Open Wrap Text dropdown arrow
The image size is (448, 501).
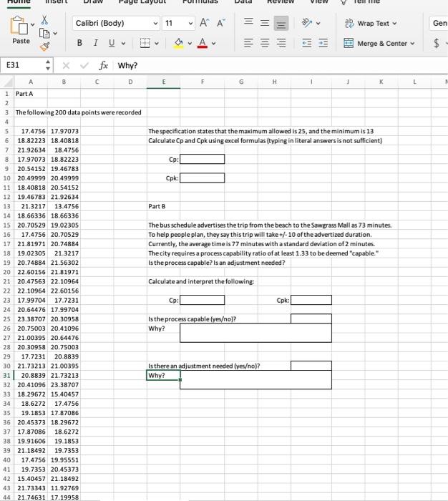point(394,24)
